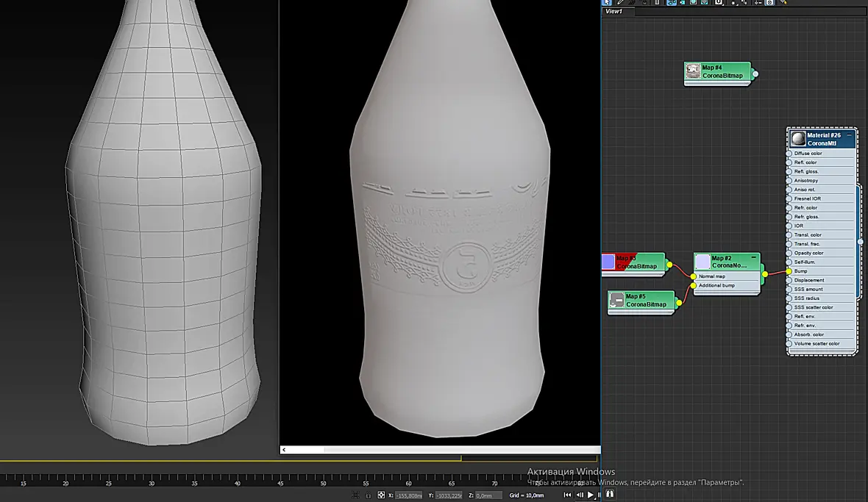Toggle absolute/offset transform type-in icon

tap(382, 495)
